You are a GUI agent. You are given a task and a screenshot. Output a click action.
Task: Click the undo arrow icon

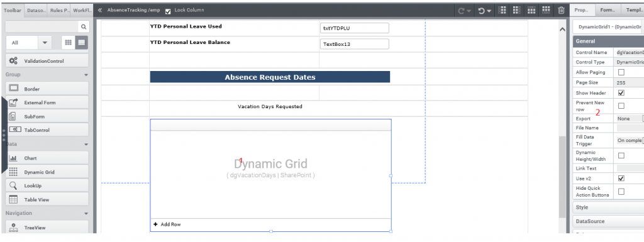point(482,11)
